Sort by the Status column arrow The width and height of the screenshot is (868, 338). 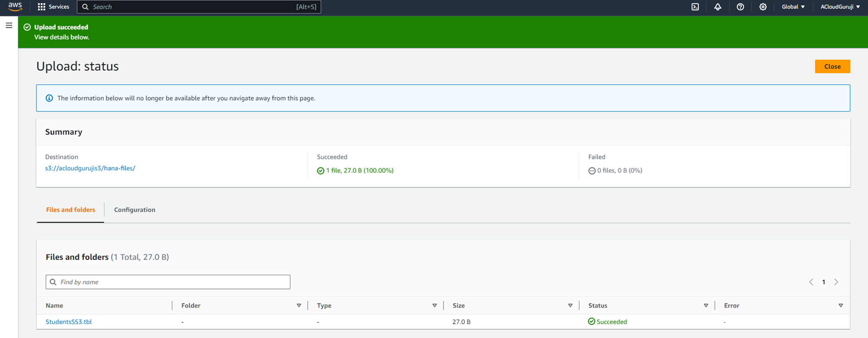point(706,305)
